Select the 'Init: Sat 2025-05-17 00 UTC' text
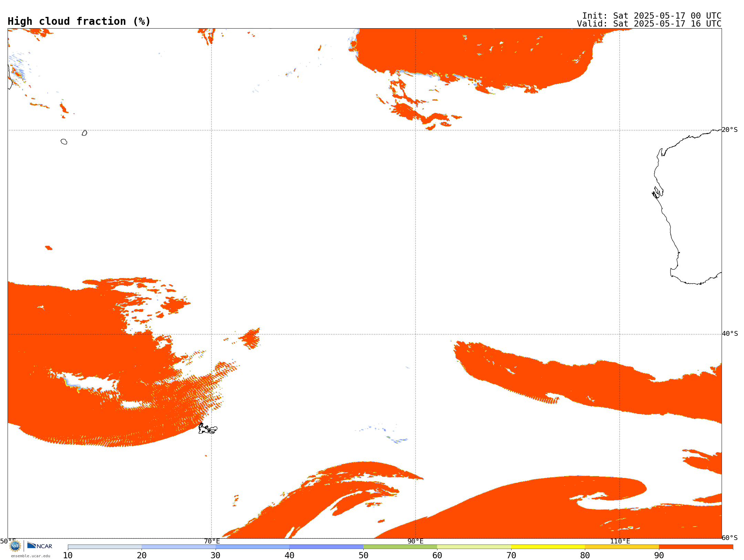 652,16
